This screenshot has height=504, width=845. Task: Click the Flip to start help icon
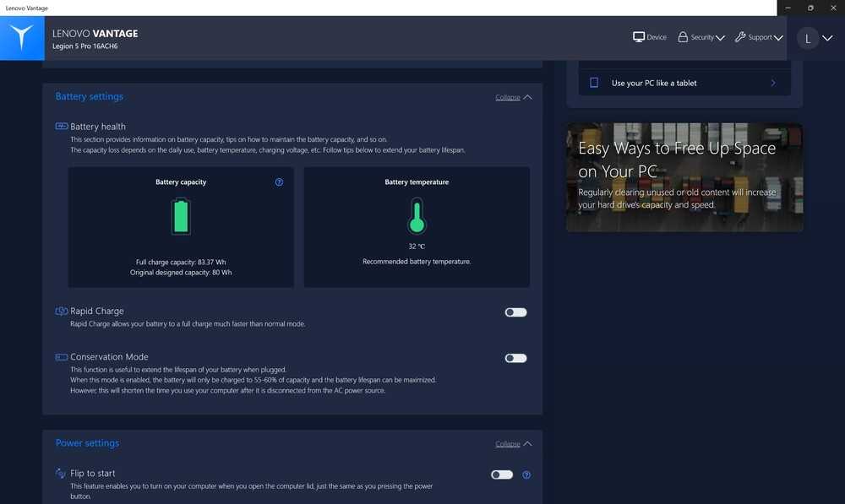526,474
